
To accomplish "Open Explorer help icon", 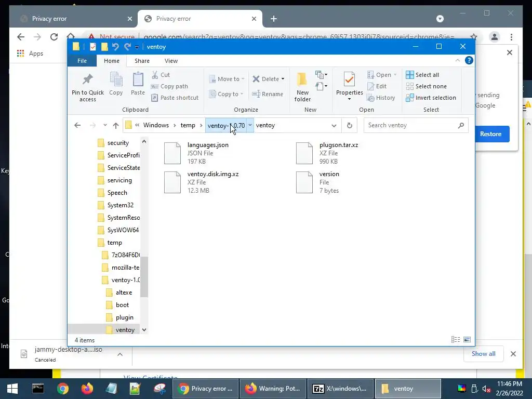I will 469,60.
